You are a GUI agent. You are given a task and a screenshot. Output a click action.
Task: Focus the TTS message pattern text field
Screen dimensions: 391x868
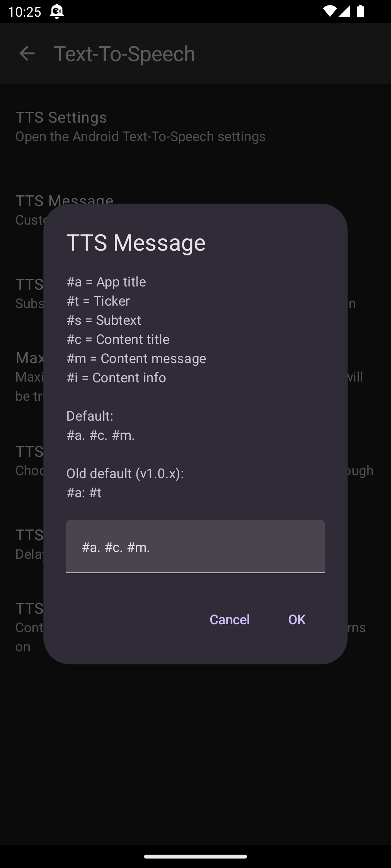tap(195, 547)
